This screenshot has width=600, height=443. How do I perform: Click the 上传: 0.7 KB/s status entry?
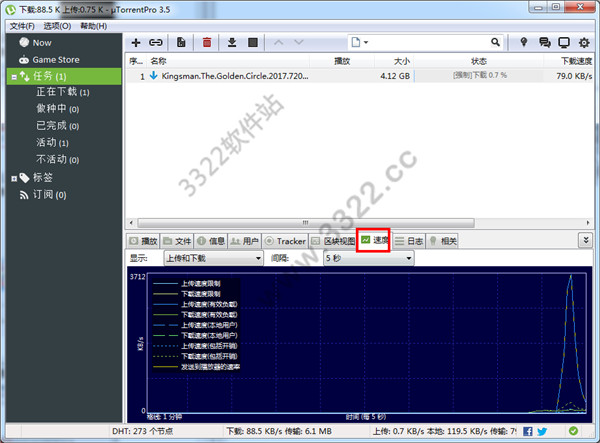pyautogui.click(x=445, y=431)
